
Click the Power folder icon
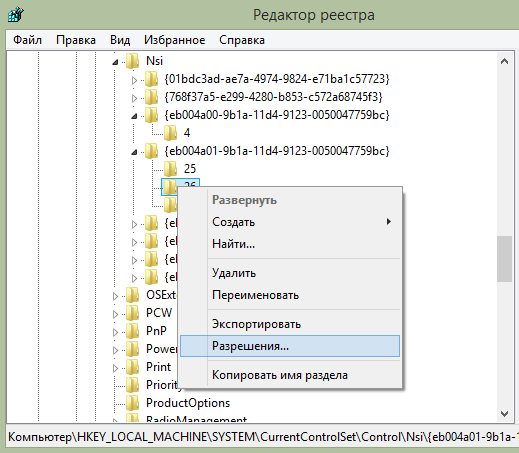[132, 349]
